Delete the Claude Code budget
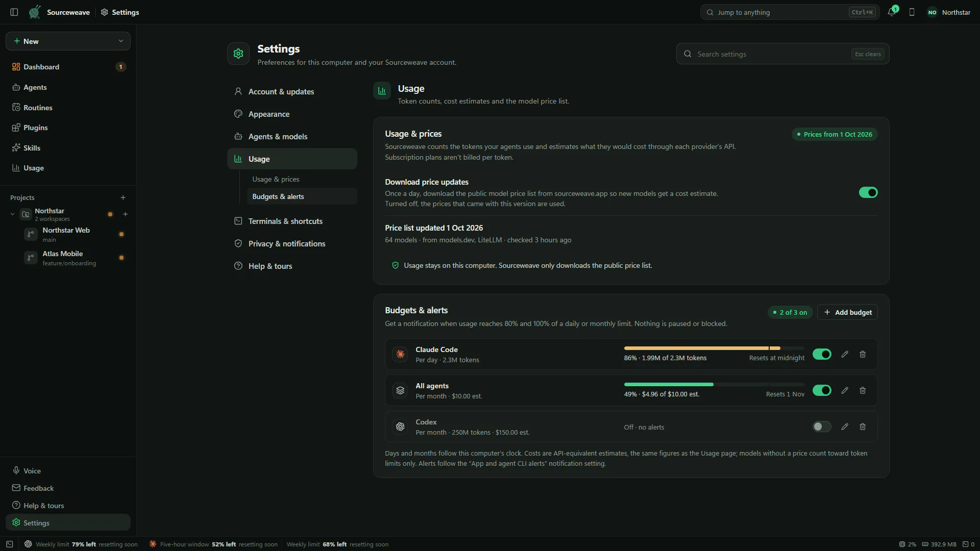Viewport: 980px width, 551px height. [x=863, y=354]
